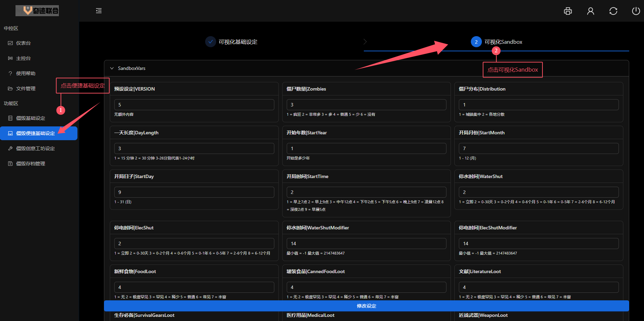Open 僵毁存档管理 in sidebar
644x321 pixels.
39,164
